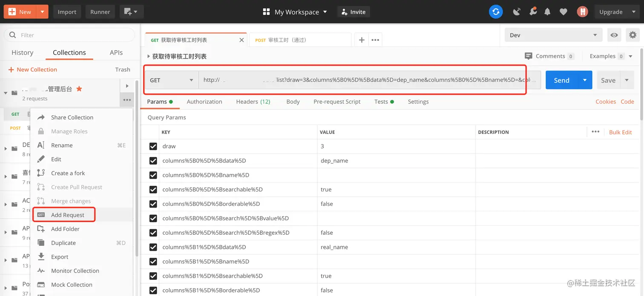This screenshot has width=644, height=296.
Task: Click the Edit pencil icon
Action: pyautogui.click(x=41, y=159)
